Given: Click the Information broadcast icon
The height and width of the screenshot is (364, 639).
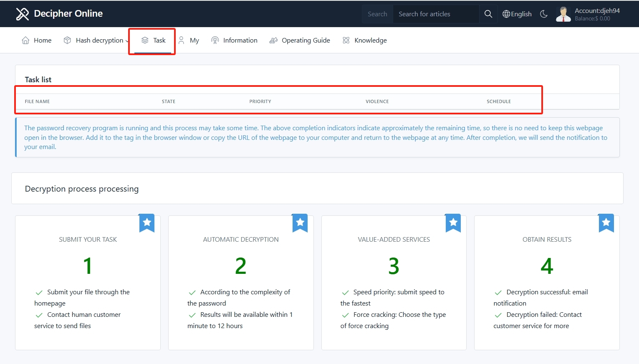Looking at the screenshot, I should 215,40.
